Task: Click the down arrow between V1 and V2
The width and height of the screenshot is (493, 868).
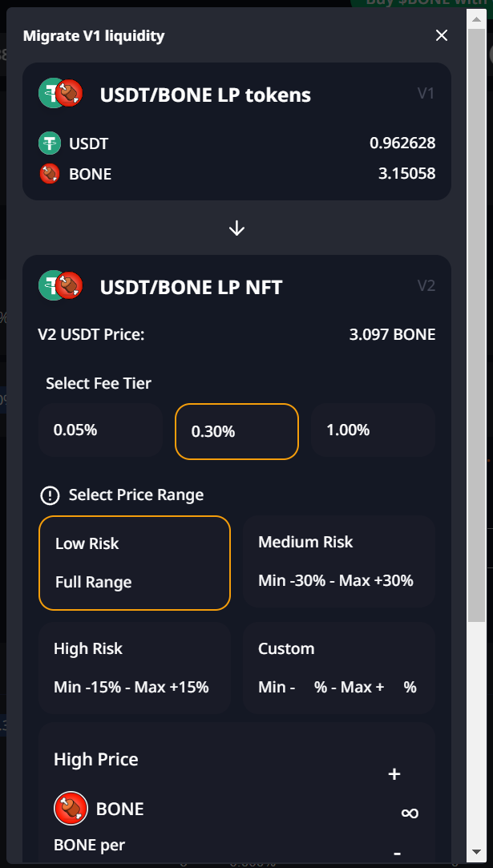Action: click(x=236, y=228)
